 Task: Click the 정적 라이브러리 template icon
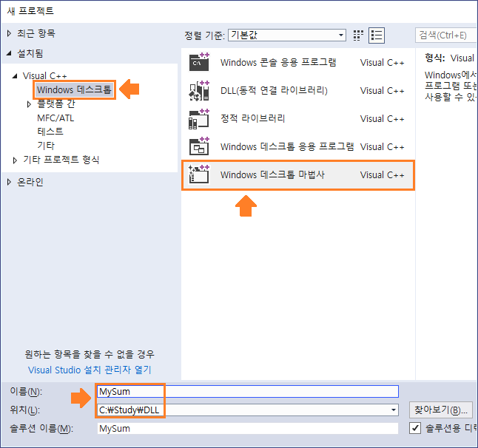pos(199,119)
